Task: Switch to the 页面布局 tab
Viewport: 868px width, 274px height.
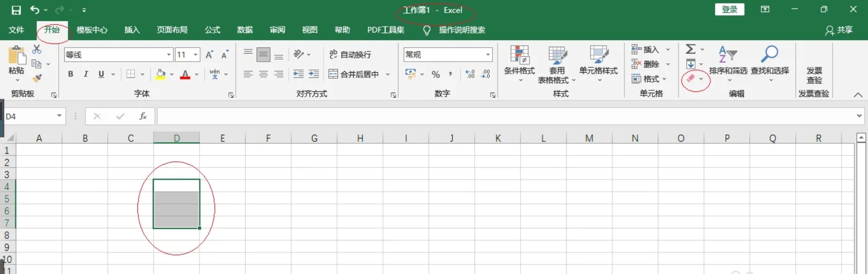Action: point(172,30)
